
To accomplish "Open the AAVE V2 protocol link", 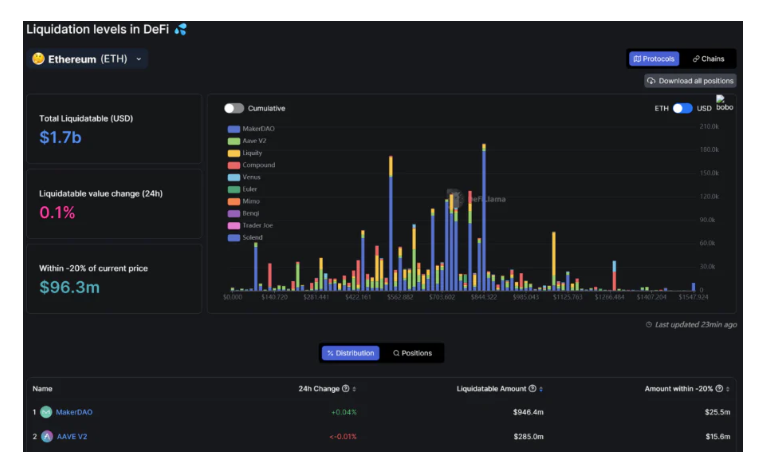I will pos(72,436).
